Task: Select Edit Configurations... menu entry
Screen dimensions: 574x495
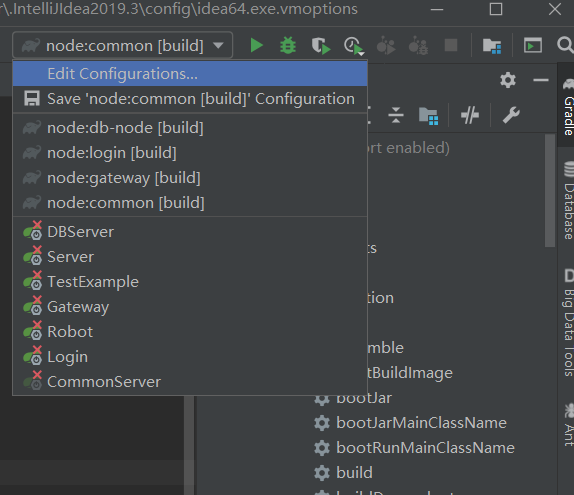Action: coord(190,74)
